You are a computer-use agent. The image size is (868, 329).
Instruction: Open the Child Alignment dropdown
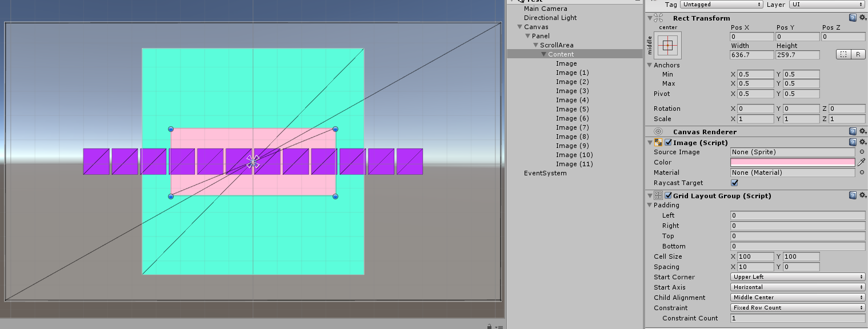point(798,298)
